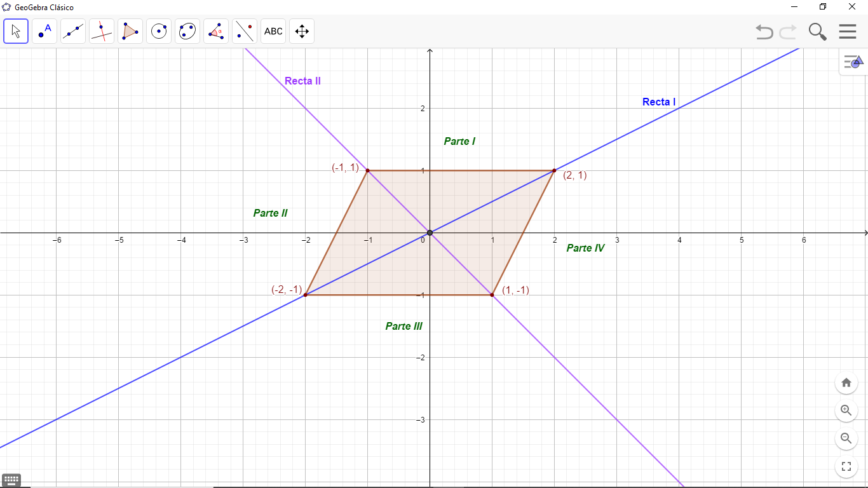This screenshot has height=488, width=868.
Task: Choose the Line through two points tool
Action: tap(73, 31)
